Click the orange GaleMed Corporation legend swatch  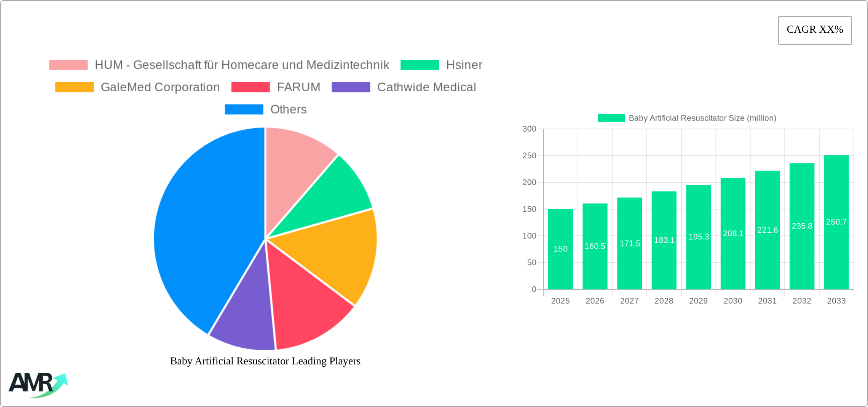point(75,87)
